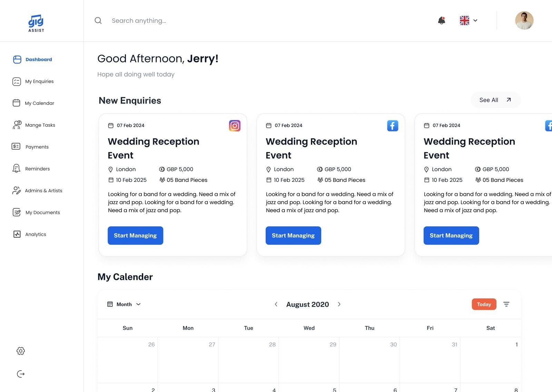This screenshot has height=392, width=552.
Task: Click the Search anything field
Action: 139,21
